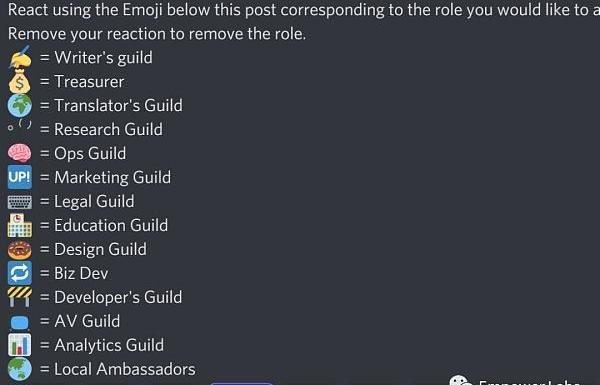Click the pink brain emoji for Ops Guild
This screenshot has height=385, width=600.
pyautogui.click(x=20, y=153)
